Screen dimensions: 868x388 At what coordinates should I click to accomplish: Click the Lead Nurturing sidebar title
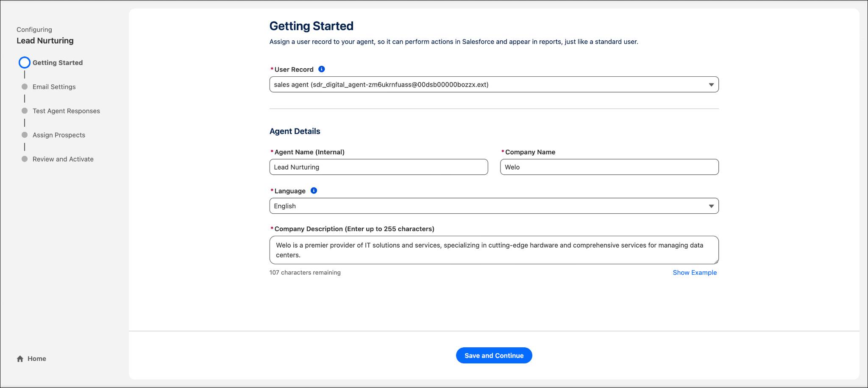point(45,41)
